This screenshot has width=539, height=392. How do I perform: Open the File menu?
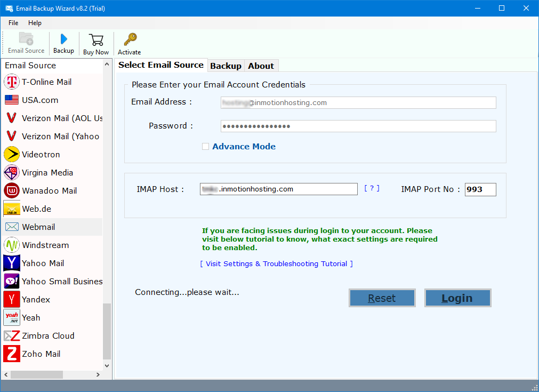[x=13, y=23]
